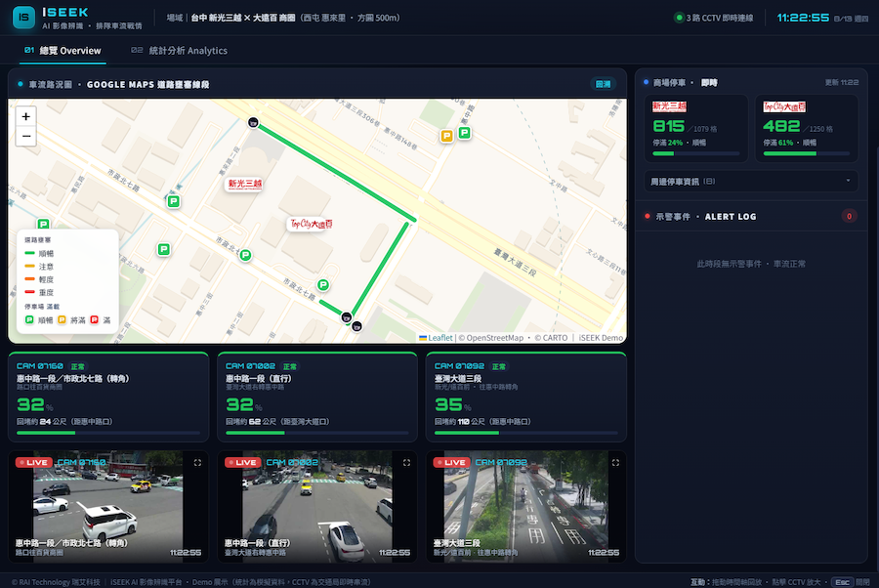Select CAM 07160 status card title
This screenshot has height=588, width=879.
40,366
